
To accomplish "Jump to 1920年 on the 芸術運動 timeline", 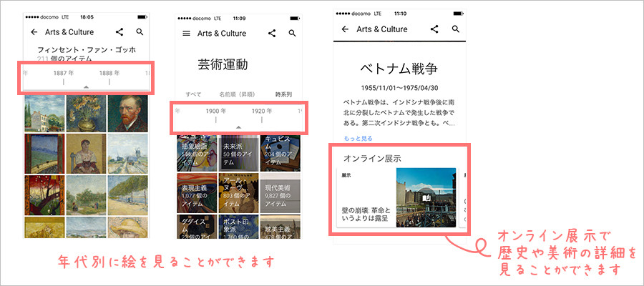I will pyautogui.click(x=262, y=112).
